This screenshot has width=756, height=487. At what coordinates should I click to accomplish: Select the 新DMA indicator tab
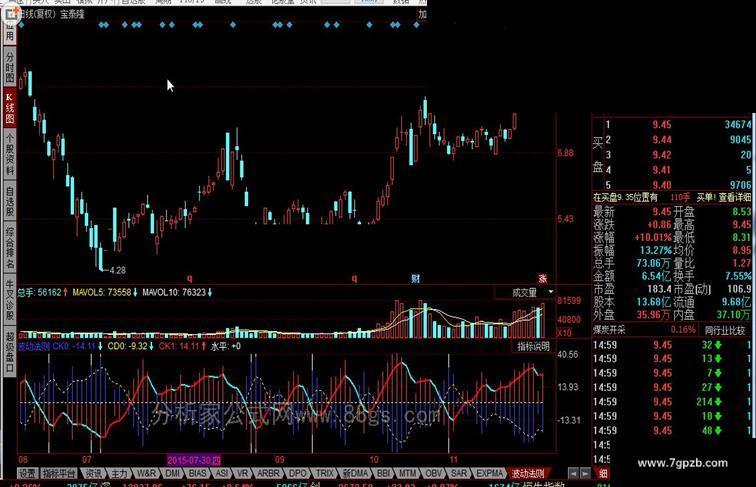(x=355, y=473)
